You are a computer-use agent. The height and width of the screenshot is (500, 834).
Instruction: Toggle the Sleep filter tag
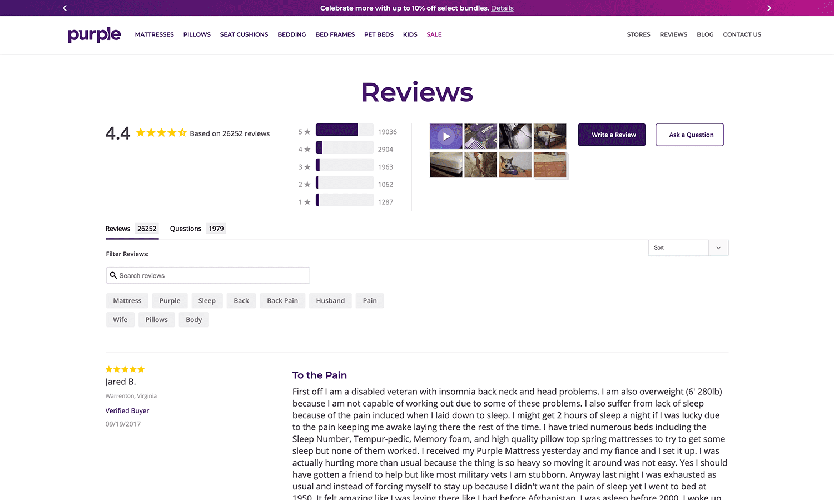(x=207, y=301)
